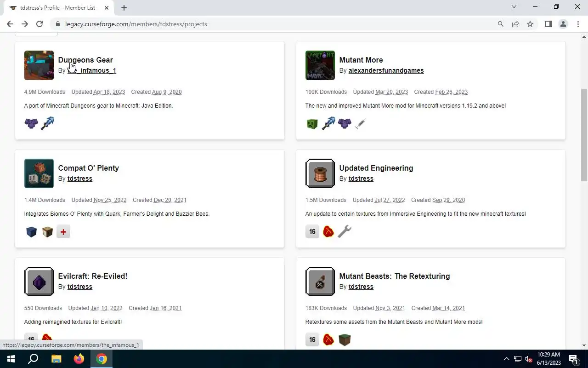Open the Compat O' Plenty project thumbnail
This screenshot has width=588, height=368.
point(39,173)
